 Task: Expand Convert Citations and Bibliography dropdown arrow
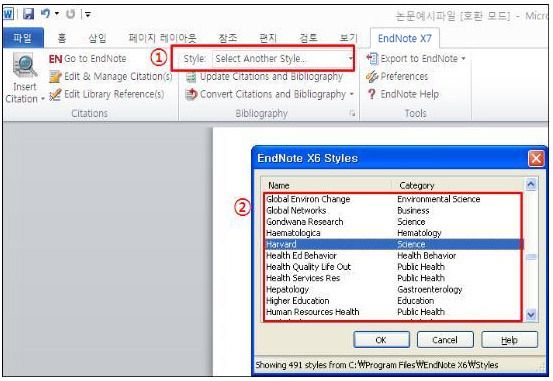352,94
